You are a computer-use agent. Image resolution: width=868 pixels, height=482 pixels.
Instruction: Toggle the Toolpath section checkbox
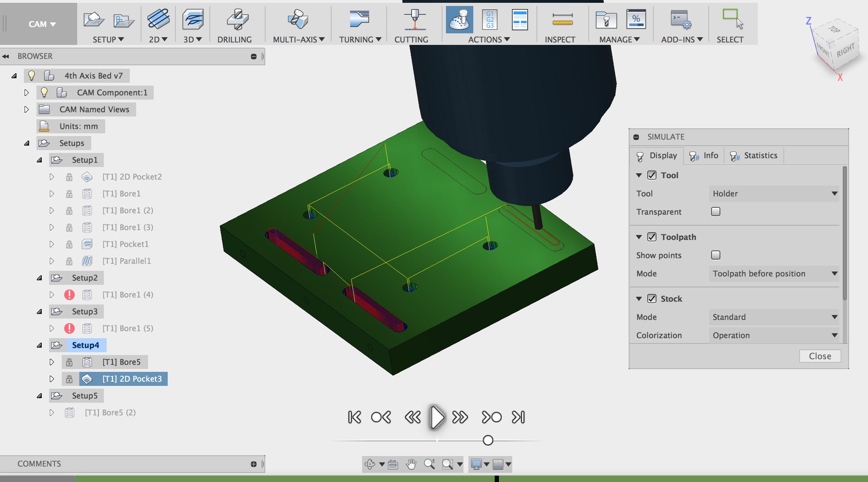click(x=652, y=237)
